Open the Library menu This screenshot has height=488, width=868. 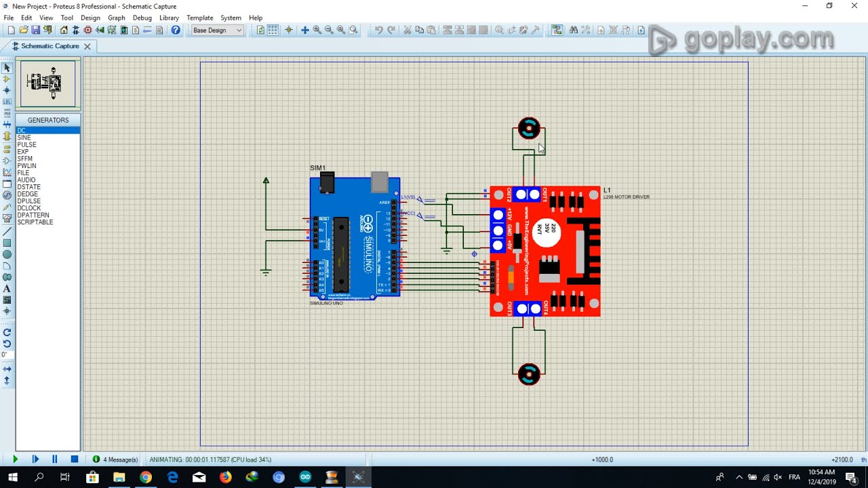(x=169, y=18)
